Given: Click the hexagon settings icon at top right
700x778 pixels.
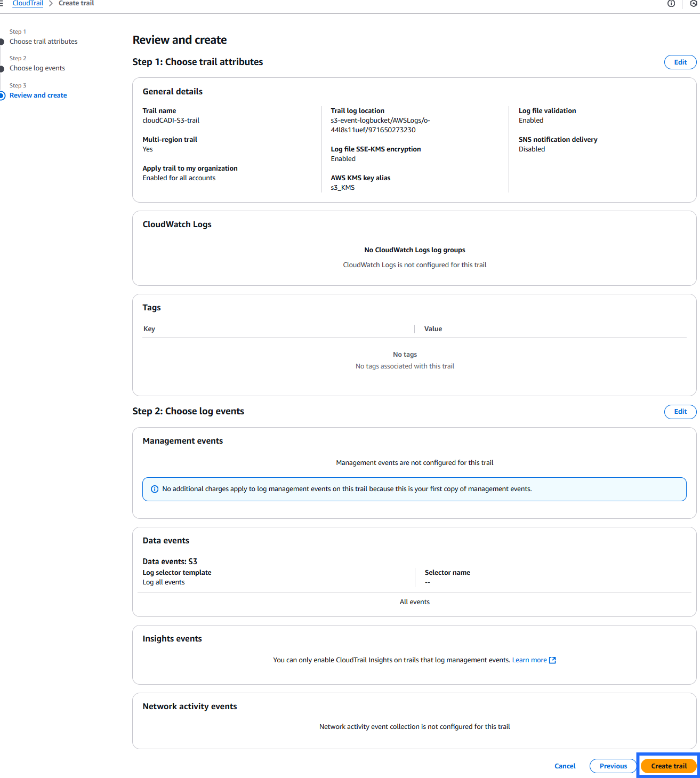Looking at the screenshot, I should (694, 4).
